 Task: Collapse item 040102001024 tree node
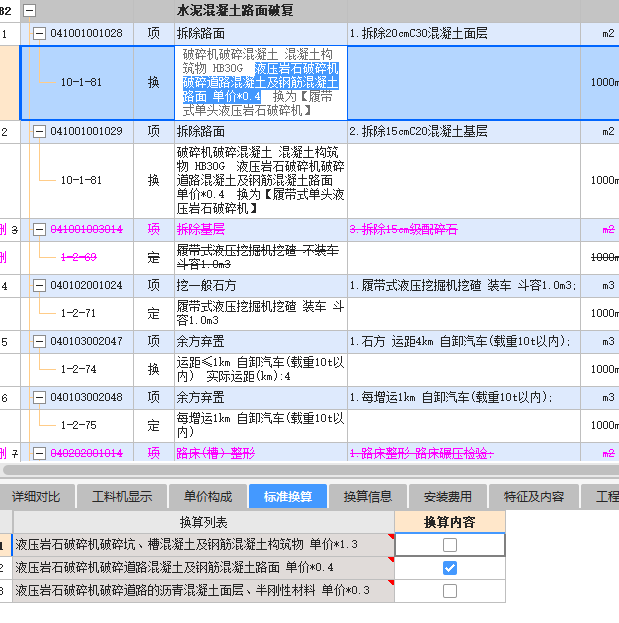click(39, 286)
